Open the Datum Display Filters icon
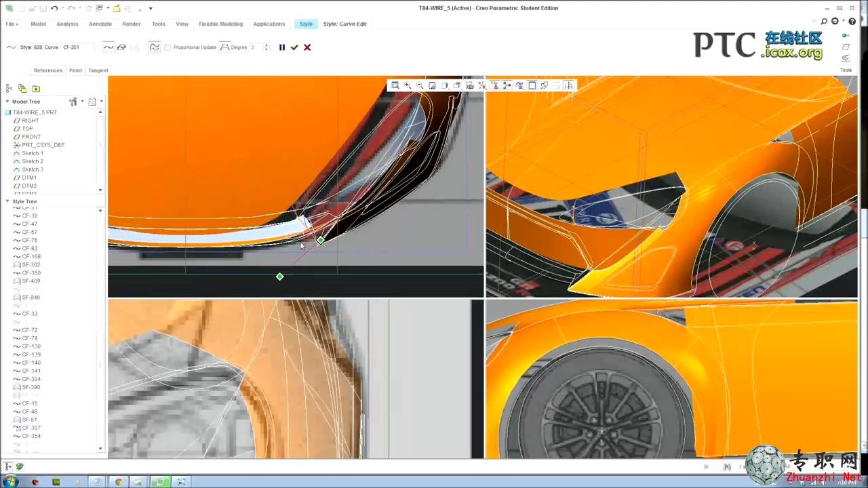868x488 pixels. (x=482, y=85)
